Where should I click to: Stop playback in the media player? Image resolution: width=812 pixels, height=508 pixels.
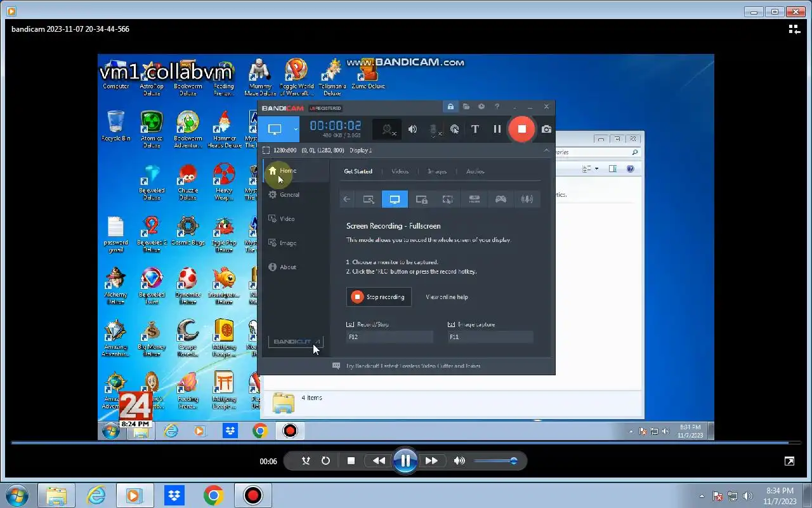pyautogui.click(x=351, y=461)
